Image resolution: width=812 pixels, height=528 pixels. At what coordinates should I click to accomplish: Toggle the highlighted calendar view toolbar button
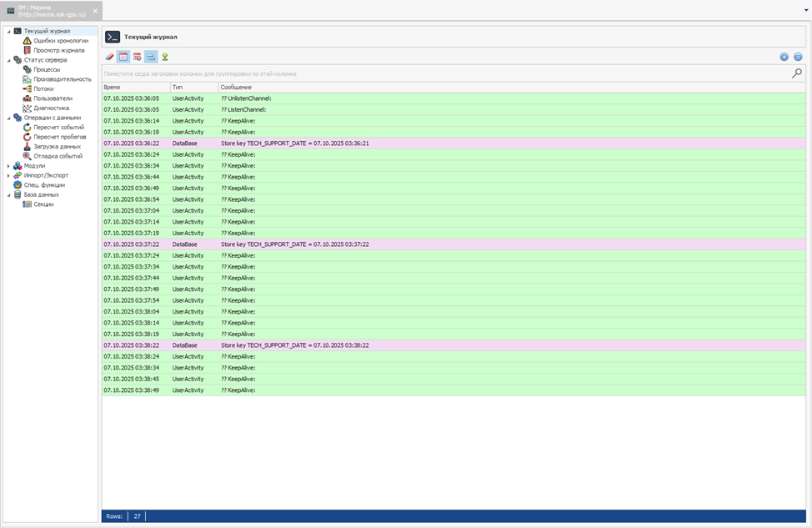click(123, 57)
